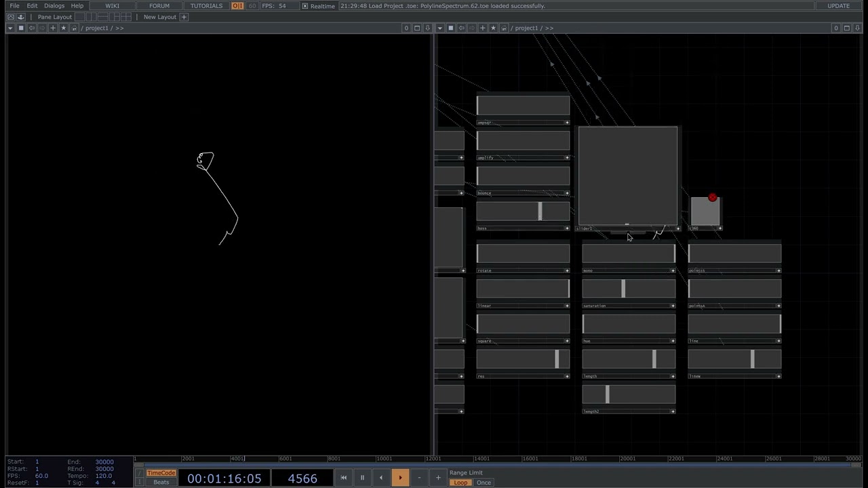Viewport: 868px width, 488px height.
Task: Click the split-down arrow icon in left pane
Action: [x=427, y=28]
